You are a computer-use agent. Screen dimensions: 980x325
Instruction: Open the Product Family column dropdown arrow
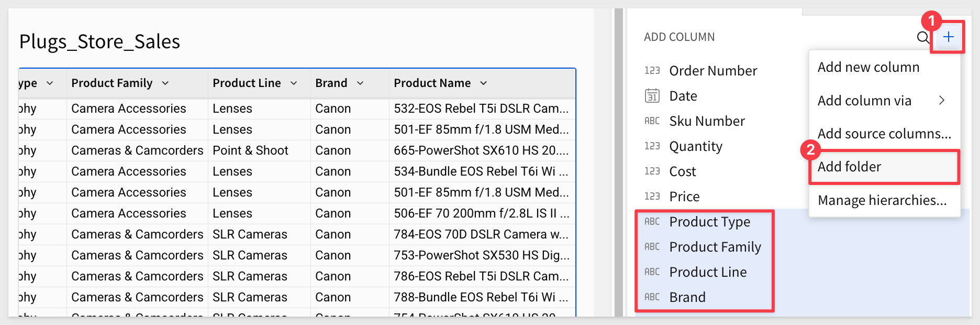coord(165,83)
